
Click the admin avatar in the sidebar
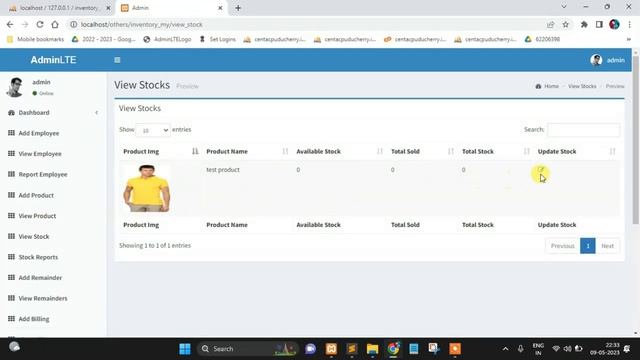(x=15, y=87)
